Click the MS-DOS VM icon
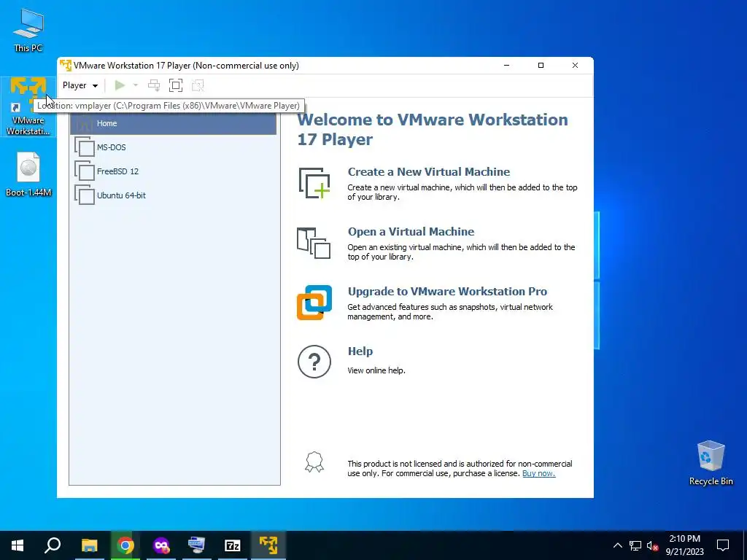Viewport: 747px width, 560px height. (85, 147)
